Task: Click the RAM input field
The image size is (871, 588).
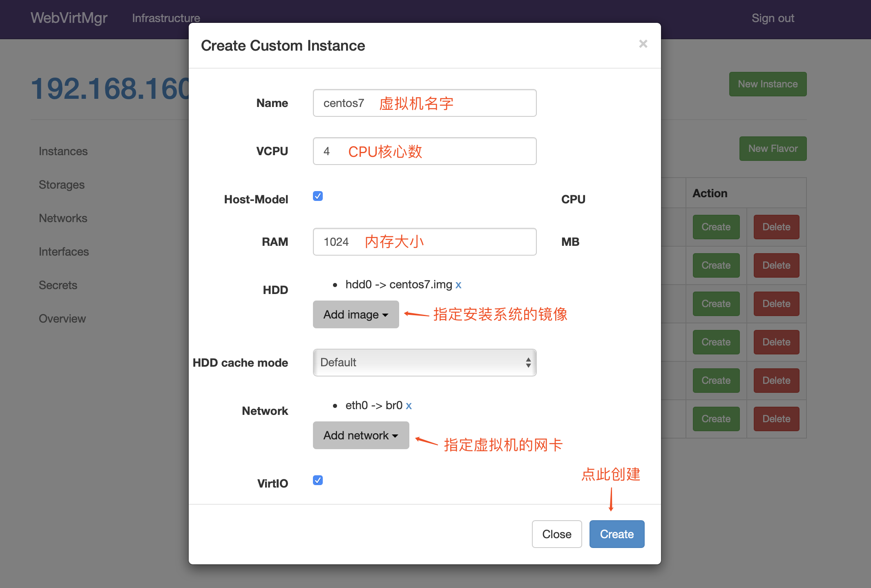Action: click(424, 242)
